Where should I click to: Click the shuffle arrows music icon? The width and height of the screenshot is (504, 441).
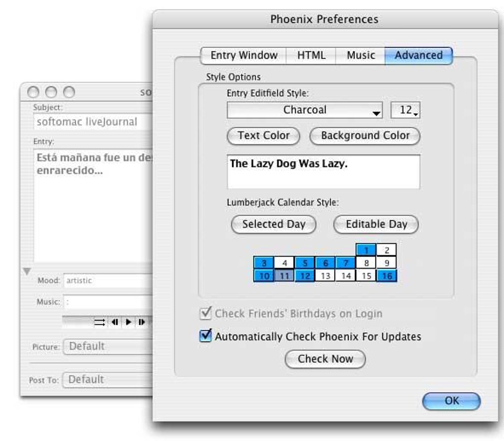tap(99, 322)
